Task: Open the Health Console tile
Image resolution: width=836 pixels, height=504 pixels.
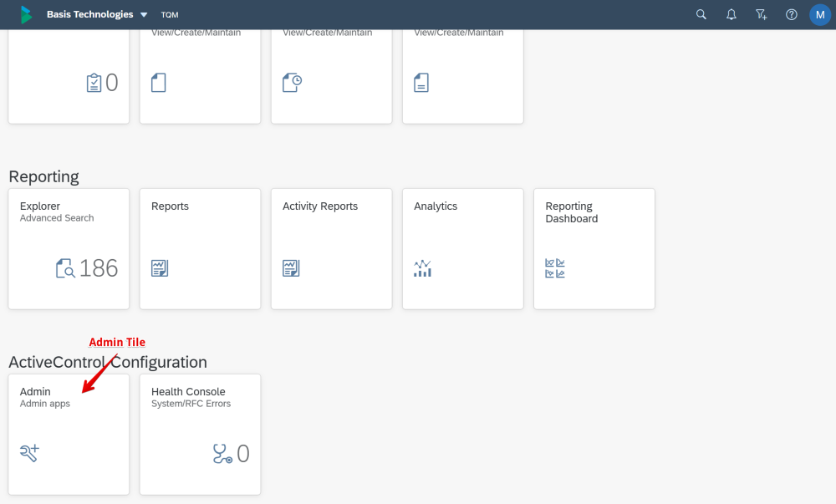Action: coord(200,433)
